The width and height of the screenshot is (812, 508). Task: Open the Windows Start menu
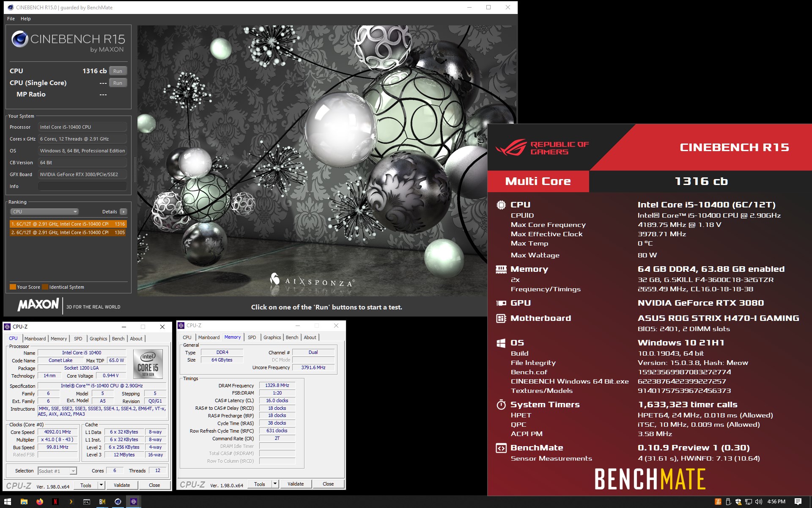[x=7, y=502]
